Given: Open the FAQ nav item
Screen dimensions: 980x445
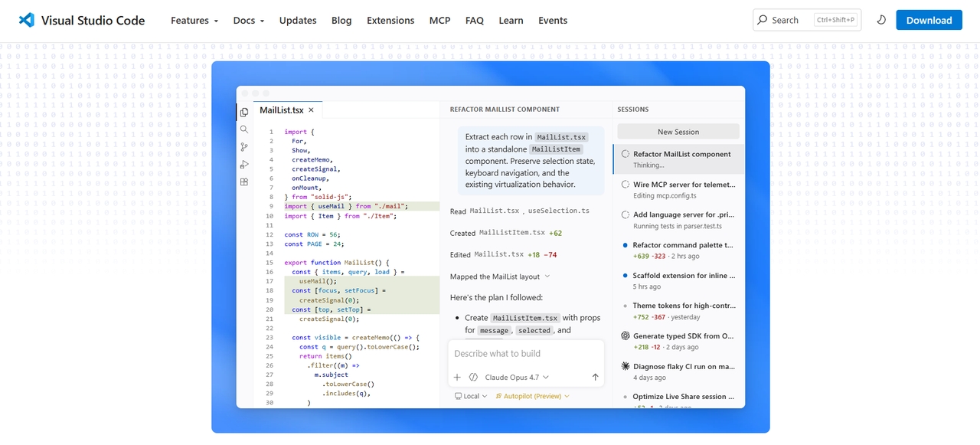Looking at the screenshot, I should [475, 21].
